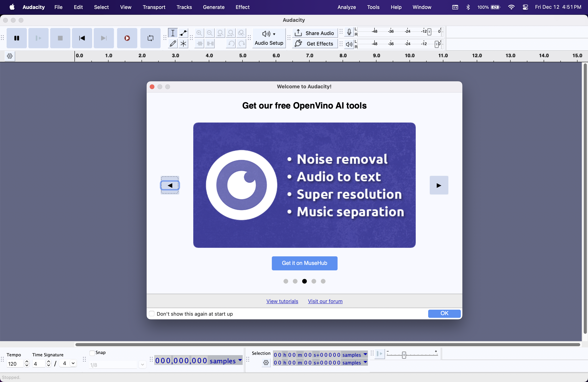This screenshot has height=382, width=588.
Task: Click Get it on MuseHub button
Action: [x=304, y=263]
